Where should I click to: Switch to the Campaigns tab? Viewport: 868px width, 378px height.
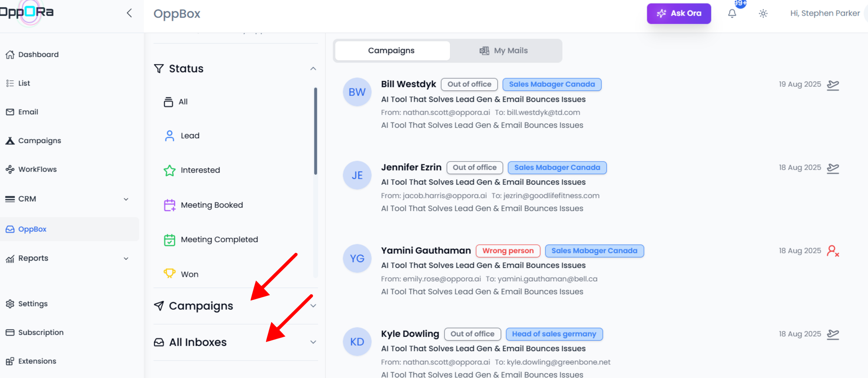391,51
